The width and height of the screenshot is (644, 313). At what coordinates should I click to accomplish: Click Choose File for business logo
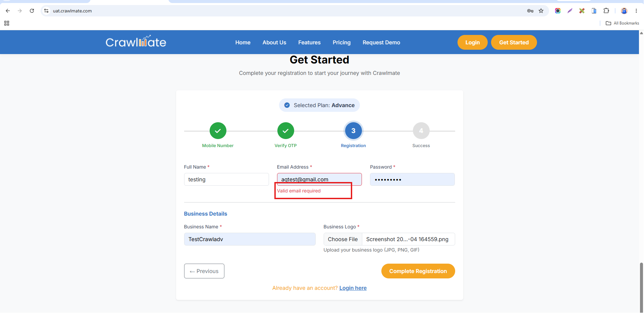tap(343, 239)
